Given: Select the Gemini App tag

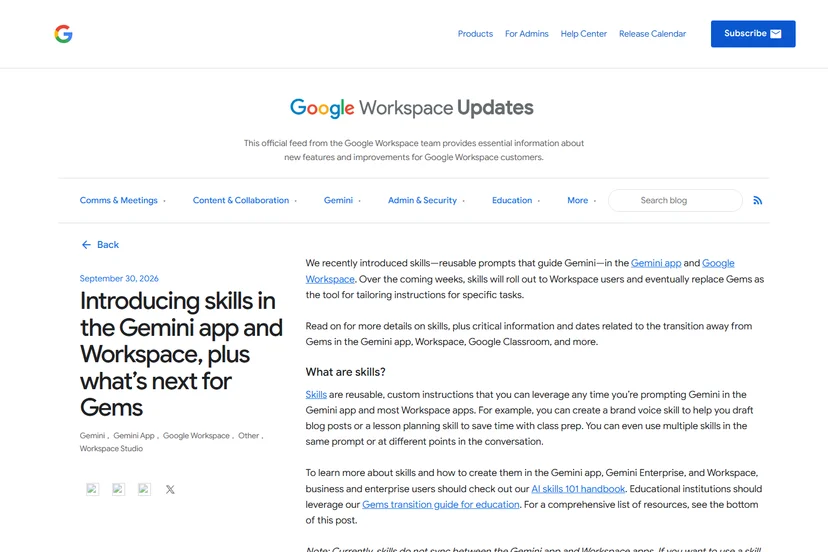Looking at the screenshot, I should (x=134, y=435).
